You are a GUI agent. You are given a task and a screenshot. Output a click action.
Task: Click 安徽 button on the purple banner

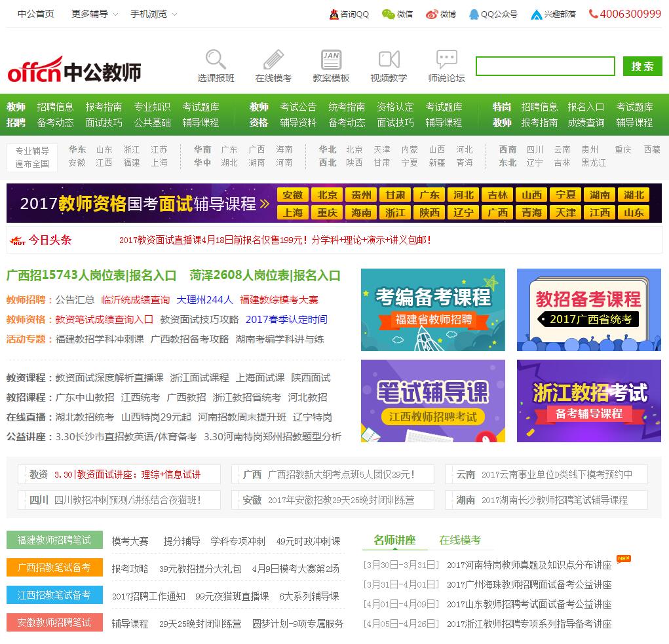(x=293, y=195)
